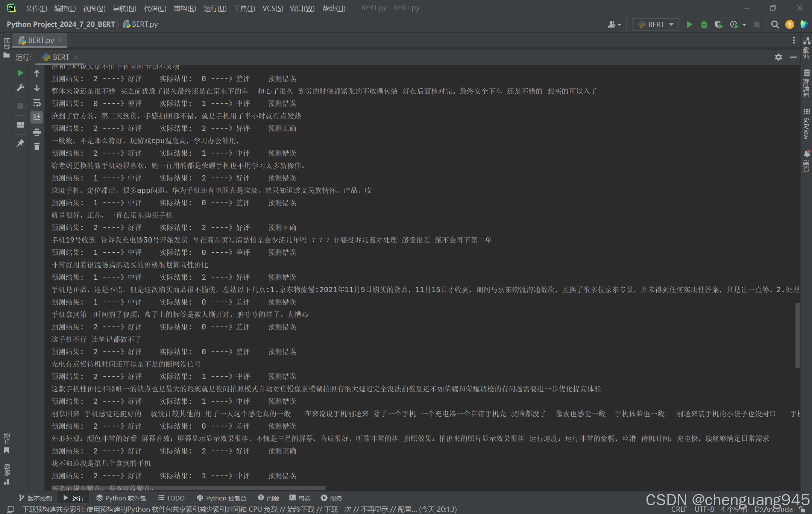Open run settings wrench icon

coord(20,88)
